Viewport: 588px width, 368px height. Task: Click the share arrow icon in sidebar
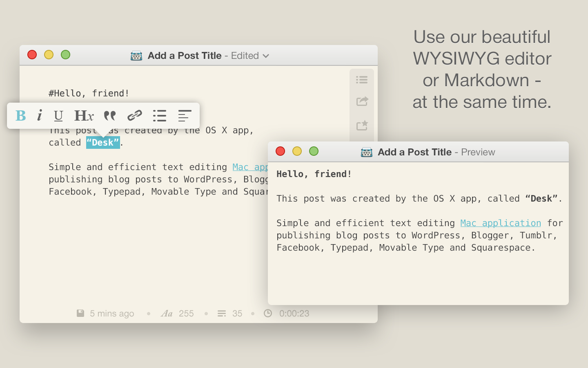pyautogui.click(x=362, y=101)
